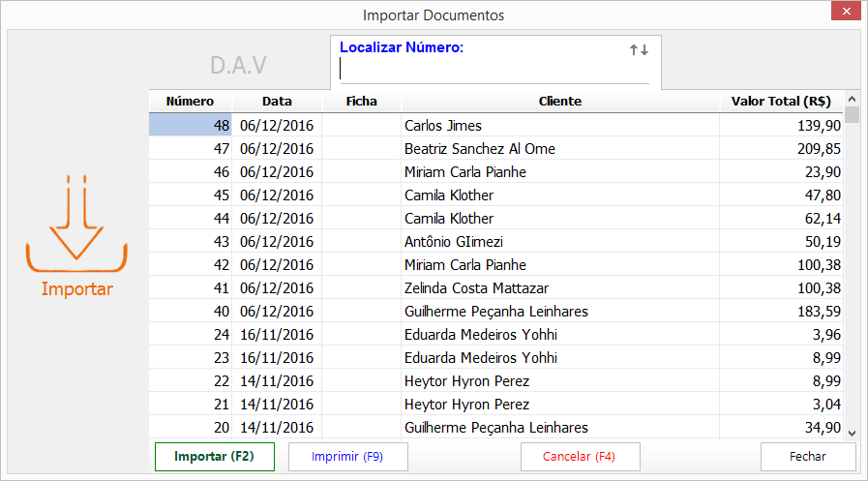Click into the Localizar Número search field

[494, 71]
